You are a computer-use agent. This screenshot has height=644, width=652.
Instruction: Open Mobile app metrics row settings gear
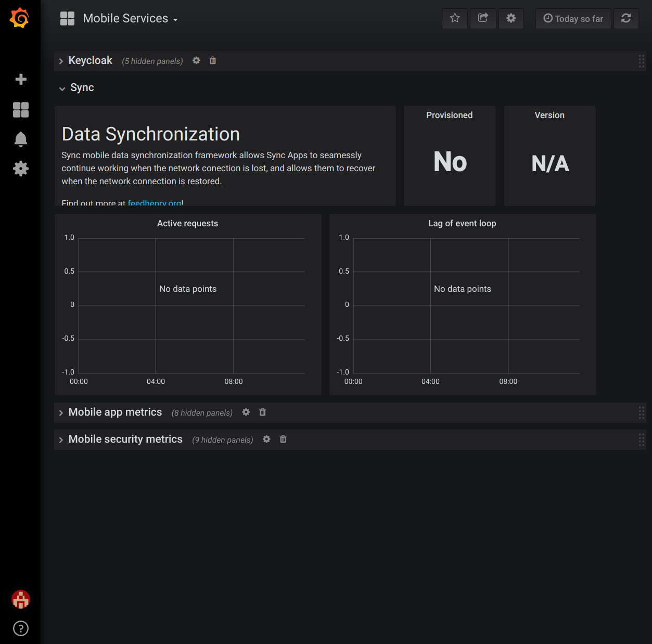tap(246, 413)
